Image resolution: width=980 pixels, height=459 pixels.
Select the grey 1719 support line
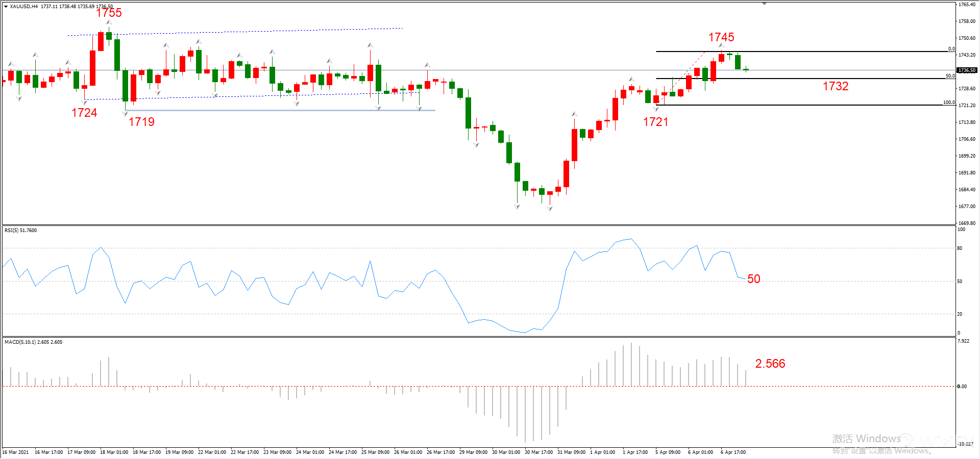[280, 110]
